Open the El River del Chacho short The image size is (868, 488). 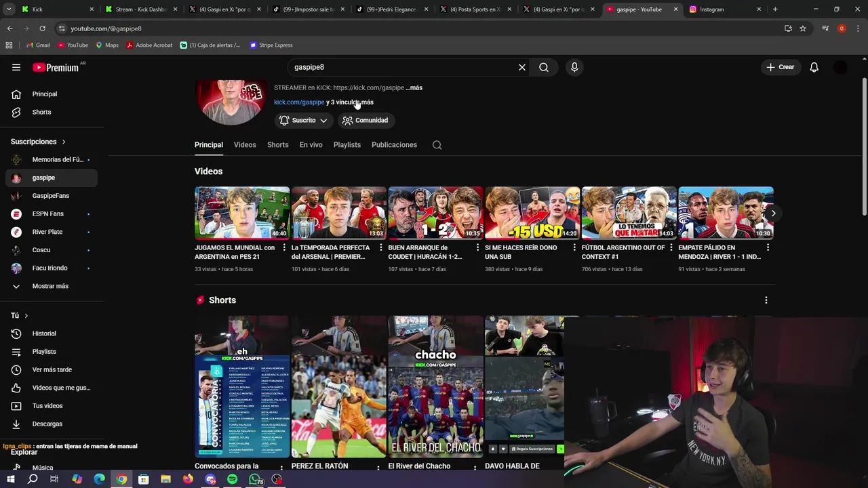pos(435,387)
